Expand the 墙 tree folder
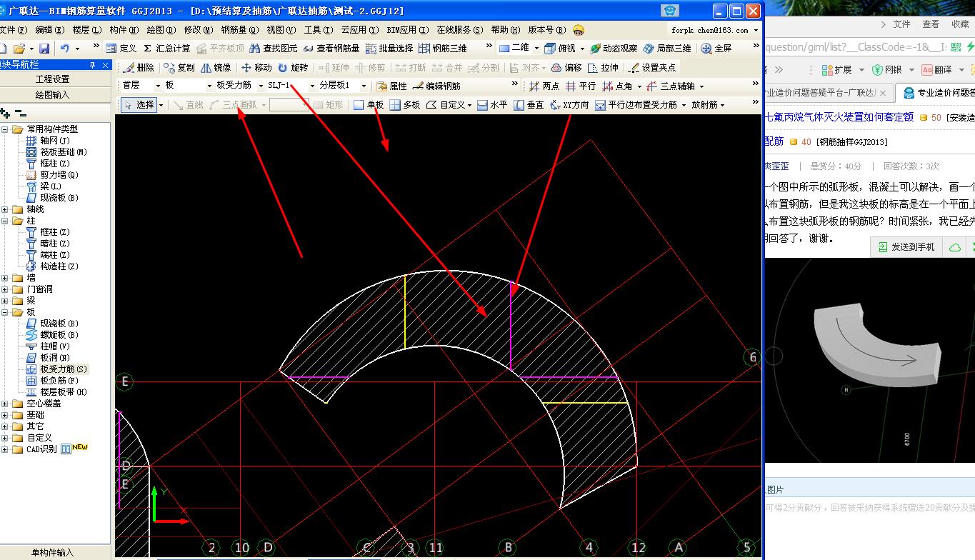Screen dimensions: 975x560 (5, 278)
